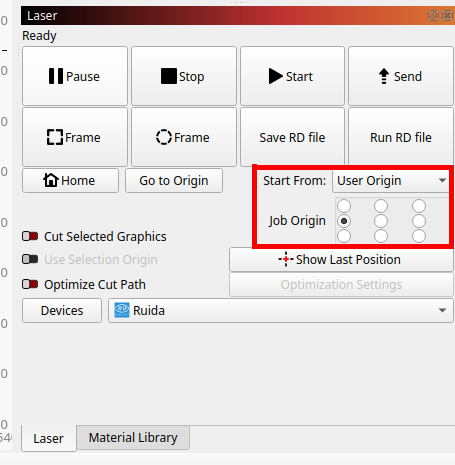Start the laser job
Viewport: 455px width, 465px height.
point(292,76)
